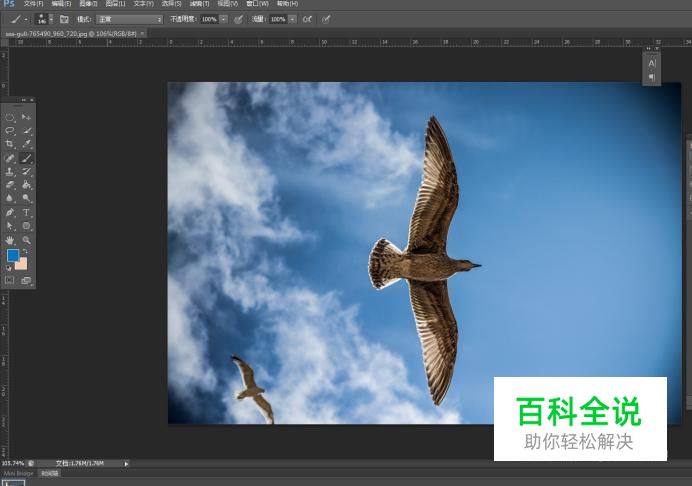
Task: Toggle Quick Mask mode
Action: pyautogui.click(x=10, y=280)
